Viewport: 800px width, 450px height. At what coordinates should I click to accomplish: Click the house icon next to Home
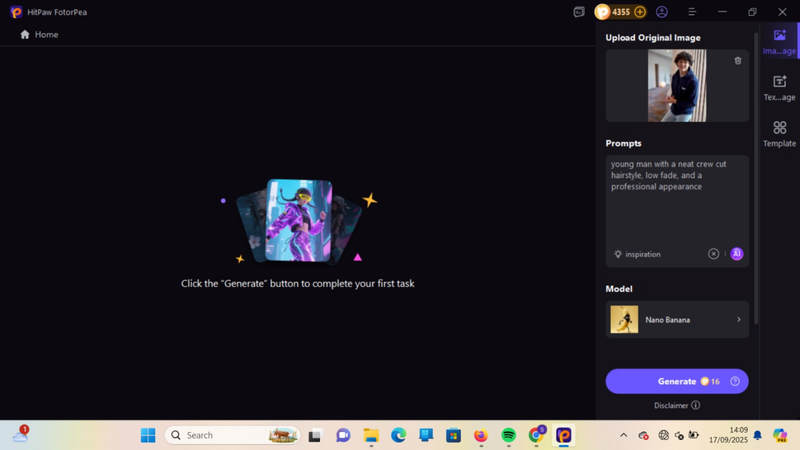pyautogui.click(x=25, y=34)
